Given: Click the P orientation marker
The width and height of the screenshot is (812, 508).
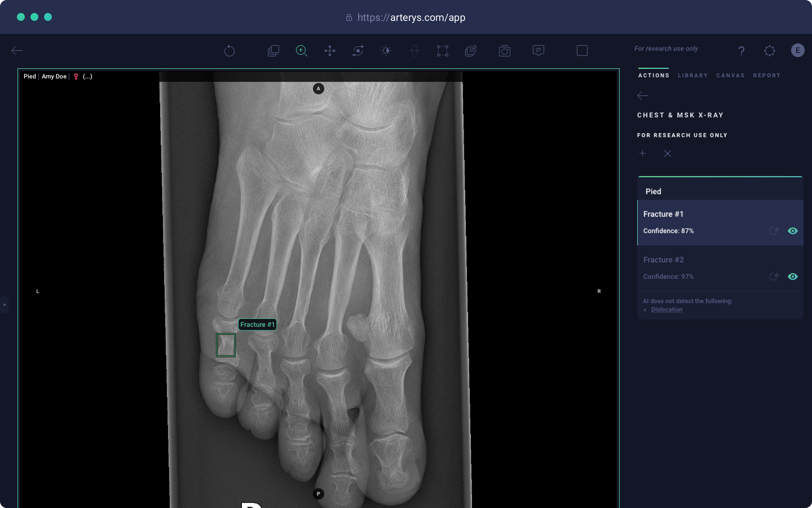Looking at the screenshot, I should [318, 494].
